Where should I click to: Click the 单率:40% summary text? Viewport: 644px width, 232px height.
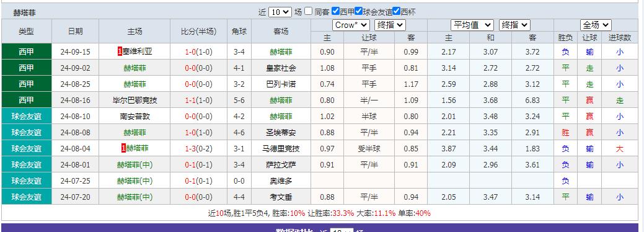414,213
